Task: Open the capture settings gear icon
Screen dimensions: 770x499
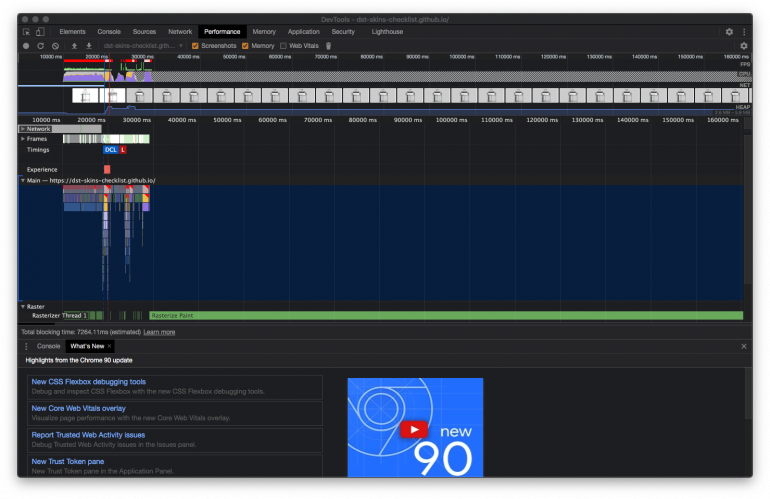Action: click(x=743, y=45)
